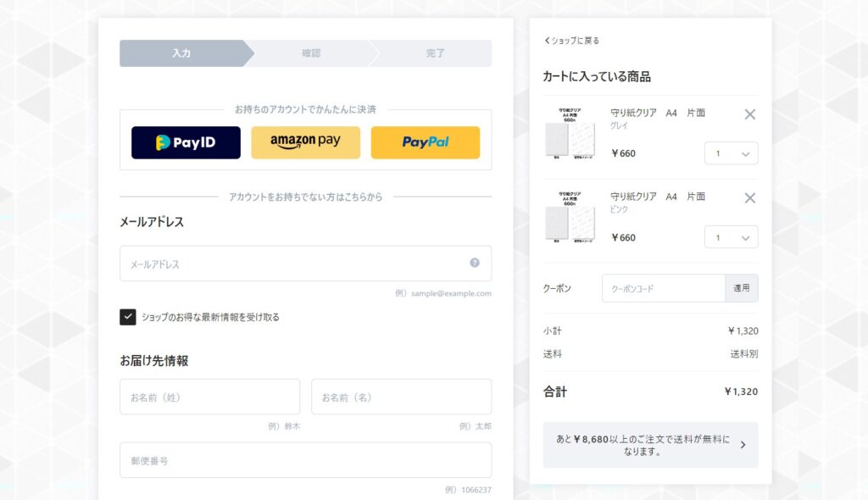
Task: Uncheck ショップのお得な最新情報を受け取る checkbox
Action: [x=128, y=317]
